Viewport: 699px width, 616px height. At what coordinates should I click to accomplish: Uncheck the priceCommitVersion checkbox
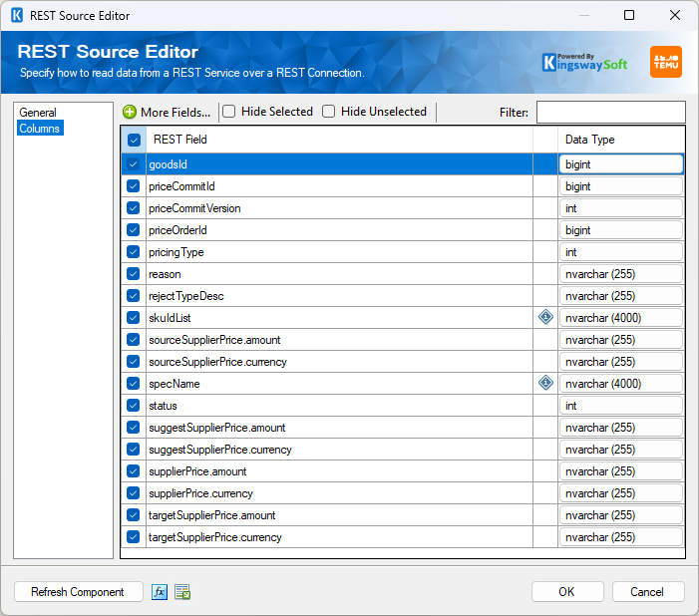pos(133,207)
